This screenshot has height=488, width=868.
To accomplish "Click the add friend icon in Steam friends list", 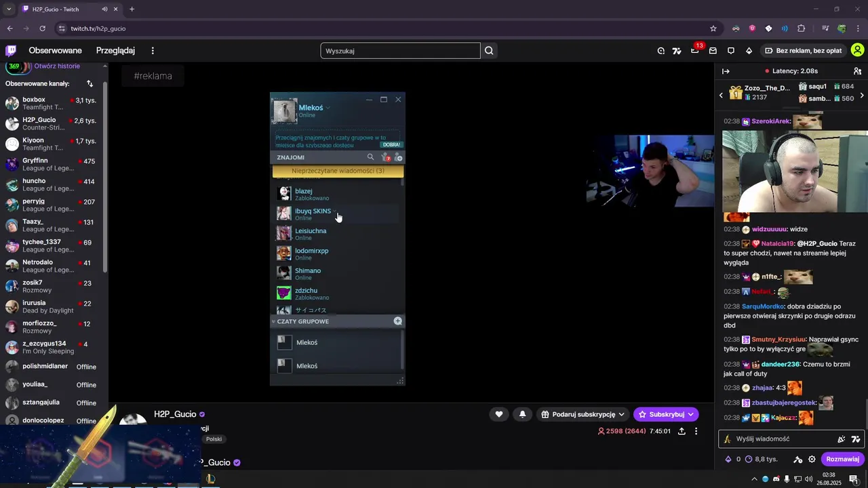I will [399, 157].
